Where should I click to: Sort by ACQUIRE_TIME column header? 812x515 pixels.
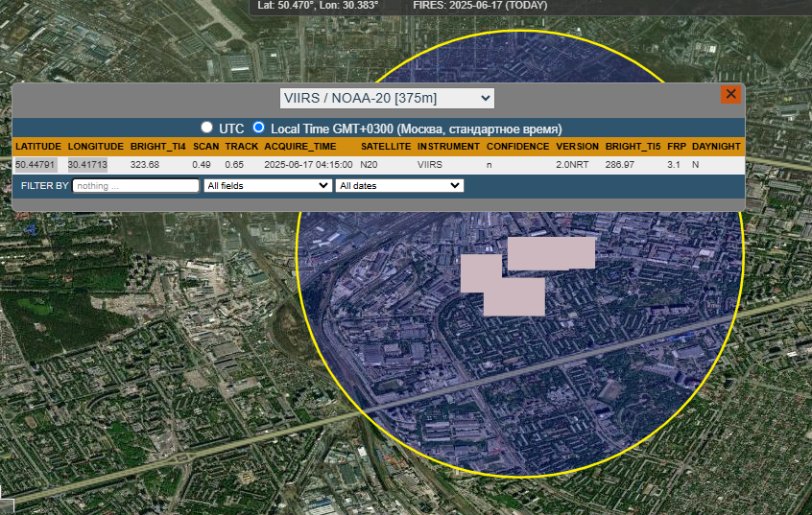click(x=300, y=147)
